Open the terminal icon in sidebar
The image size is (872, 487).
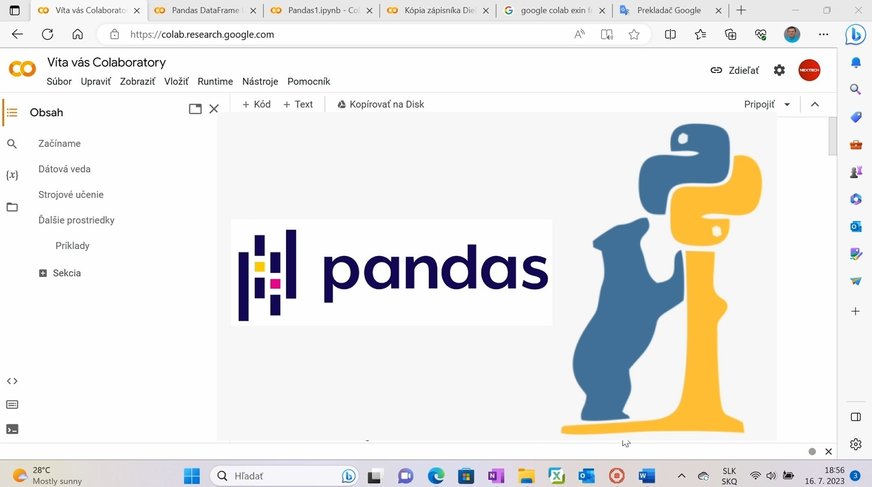12,429
